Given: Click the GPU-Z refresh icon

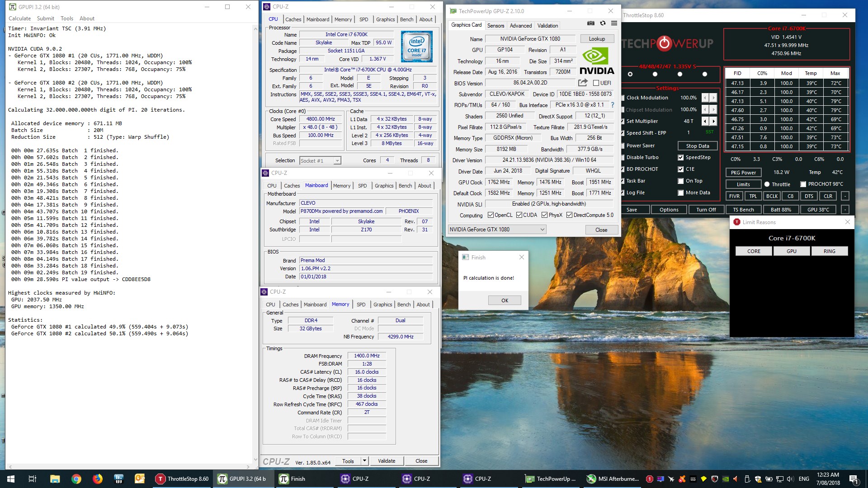Looking at the screenshot, I should tap(603, 23).
